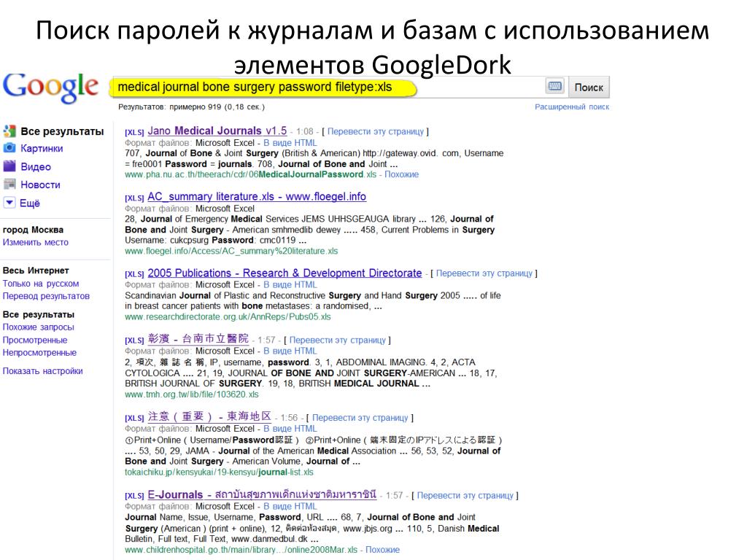Click Весь Интернет heading
The height and width of the screenshot is (560, 747).
pyautogui.click(x=36, y=271)
